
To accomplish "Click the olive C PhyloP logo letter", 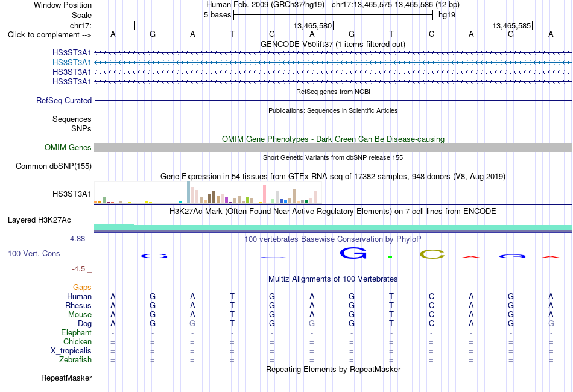I will pos(432,254).
